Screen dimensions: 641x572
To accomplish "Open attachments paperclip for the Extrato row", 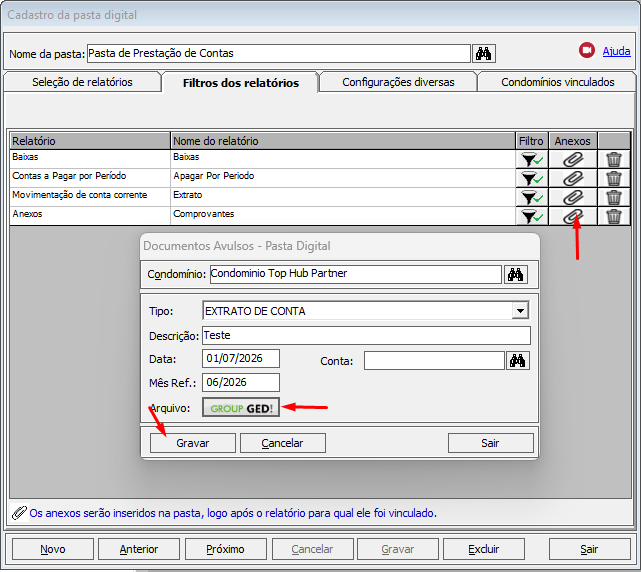I will pos(573,197).
